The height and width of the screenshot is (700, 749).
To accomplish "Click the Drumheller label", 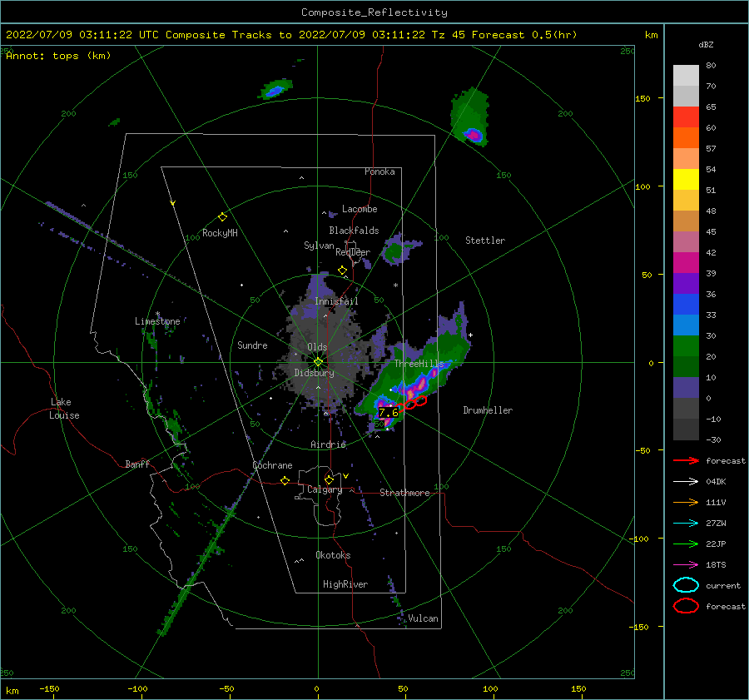I will pyautogui.click(x=488, y=410).
